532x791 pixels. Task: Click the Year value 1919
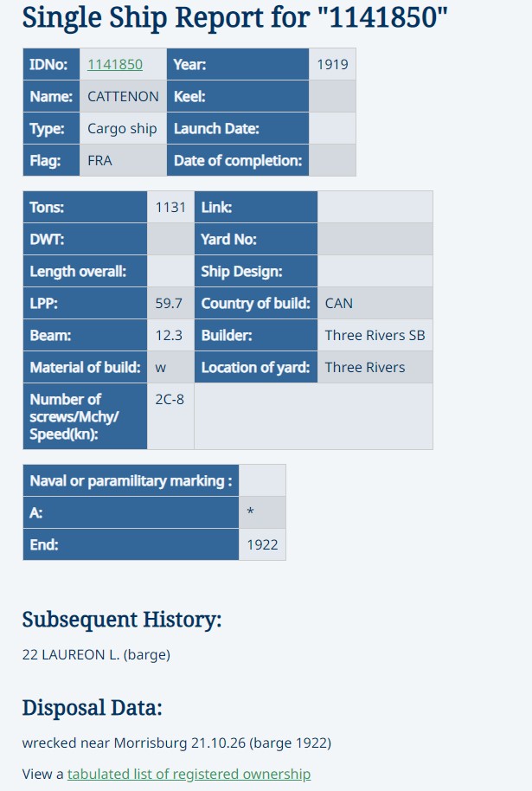(x=332, y=65)
